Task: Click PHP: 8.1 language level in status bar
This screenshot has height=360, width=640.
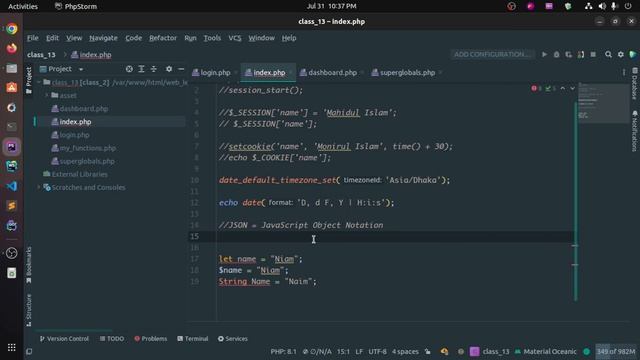Action: [283, 351]
